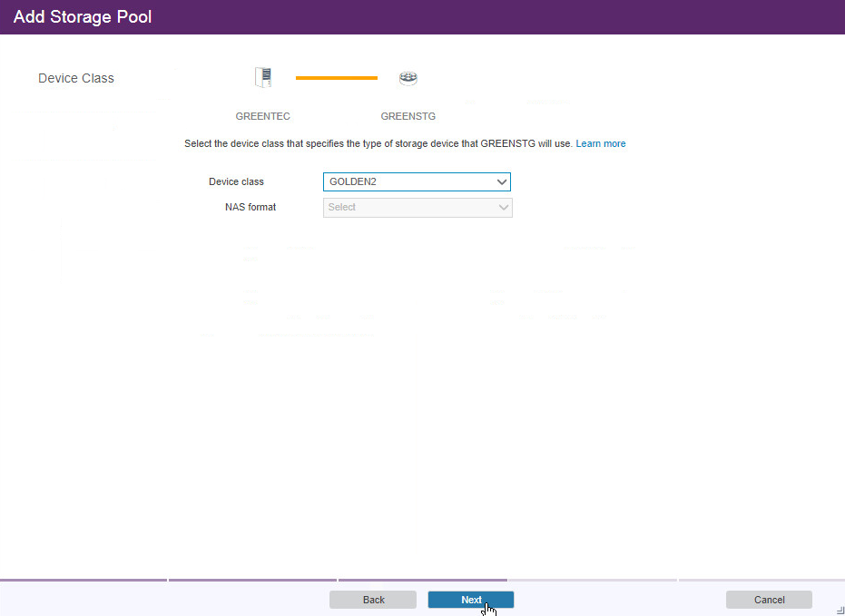Click the GREENTEC server icon
This screenshot has height=616, width=845.
pos(263,78)
